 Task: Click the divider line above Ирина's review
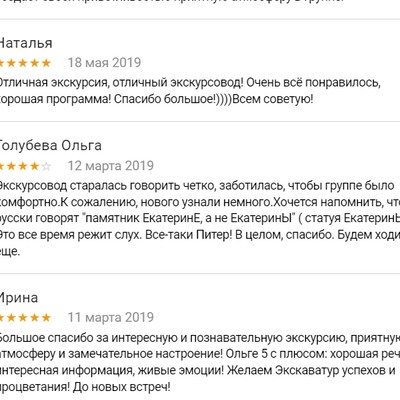[200, 274]
